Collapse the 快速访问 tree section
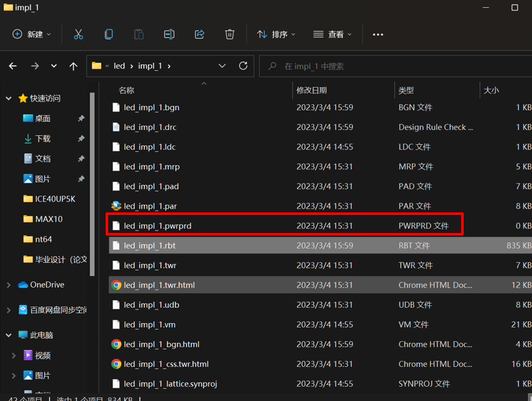The width and height of the screenshot is (532, 401). 9,98
